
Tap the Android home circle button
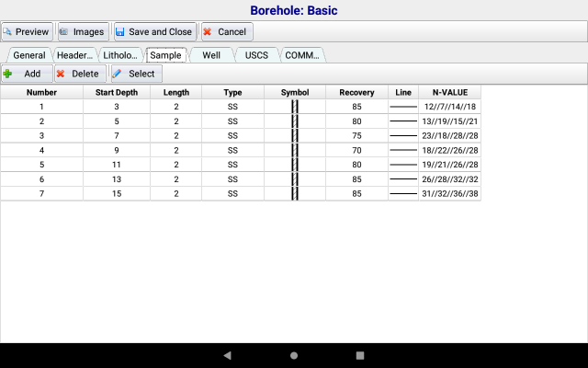point(294,355)
